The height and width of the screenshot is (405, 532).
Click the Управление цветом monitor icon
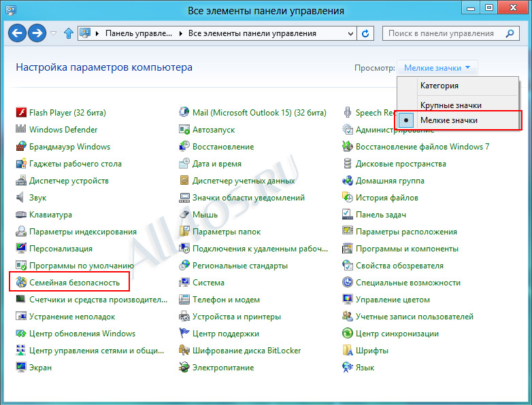[348, 299]
